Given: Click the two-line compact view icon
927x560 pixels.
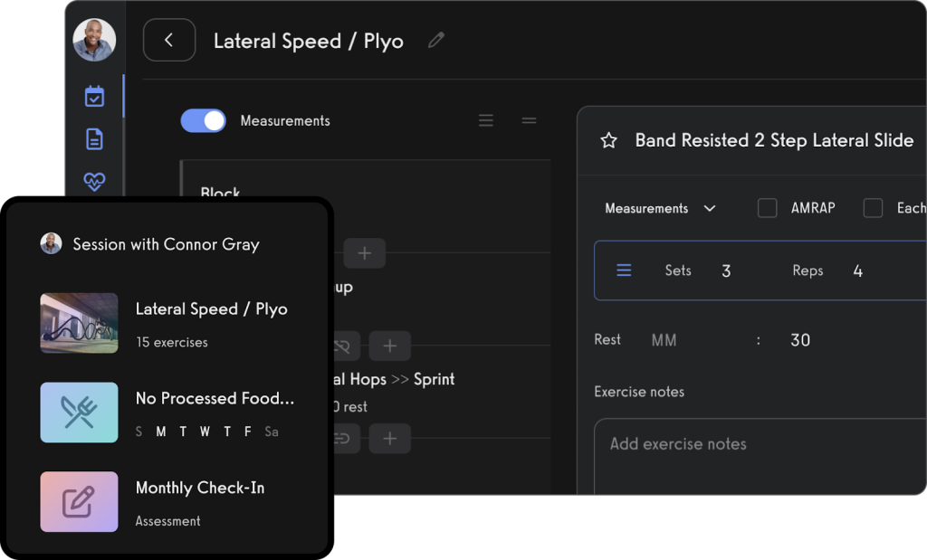Looking at the screenshot, I should [530, 120].
